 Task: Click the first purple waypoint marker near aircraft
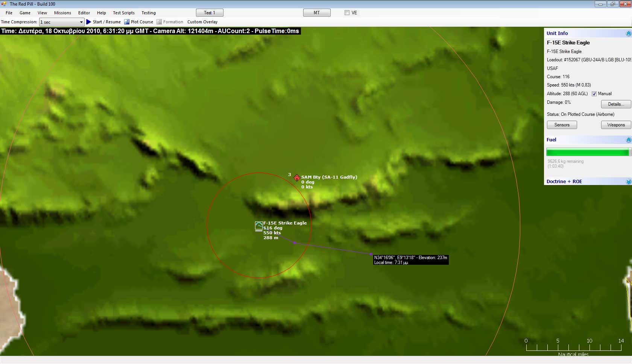(295, 243)
